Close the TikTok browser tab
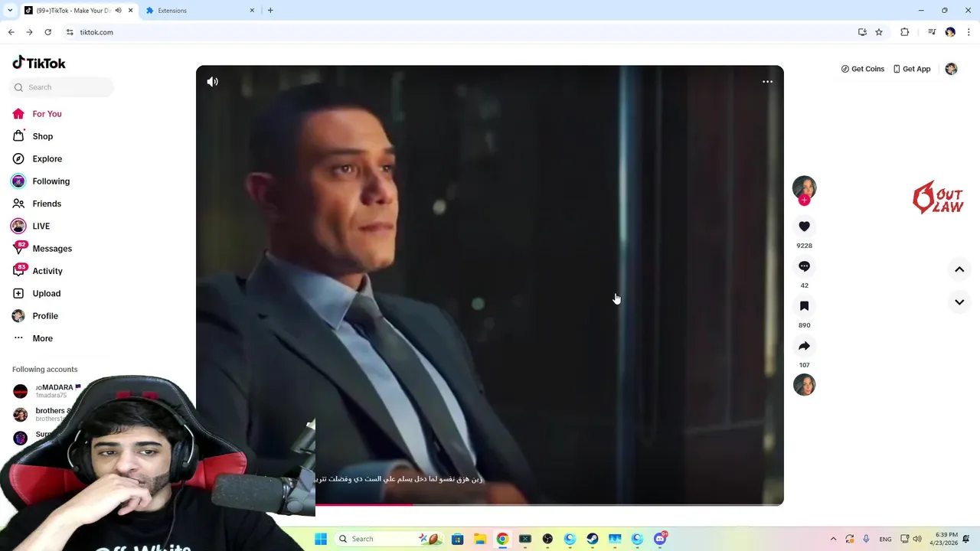Viewport: 980px width, 551px height. (x=130, y=11)
